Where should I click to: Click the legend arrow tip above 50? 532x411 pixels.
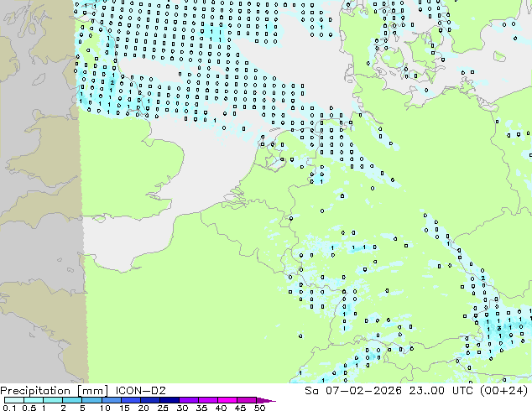pyautogui.click(x=266, y=401)
